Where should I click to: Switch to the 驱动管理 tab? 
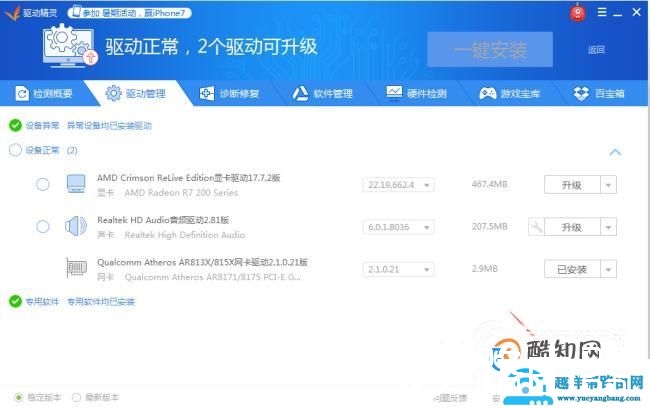[138, 93]
